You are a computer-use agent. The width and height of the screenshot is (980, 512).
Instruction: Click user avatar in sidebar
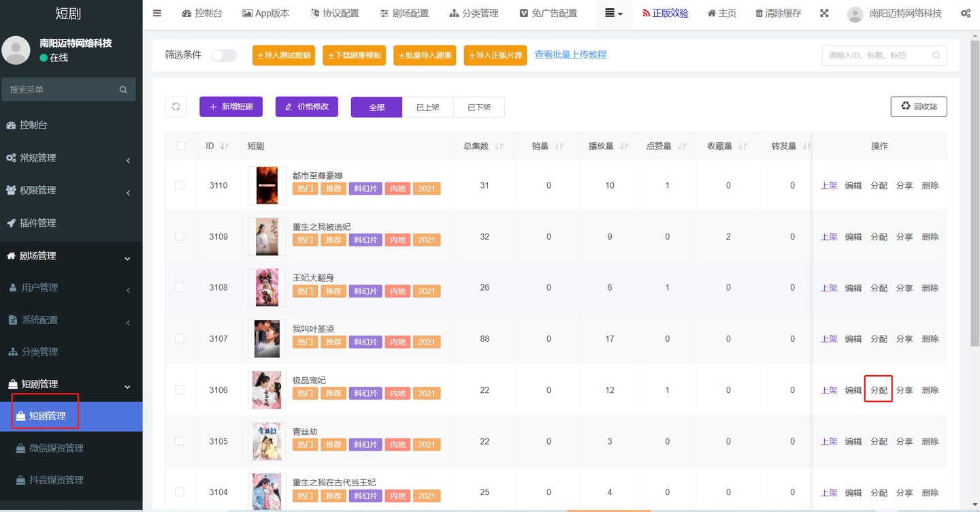[16, 50]
